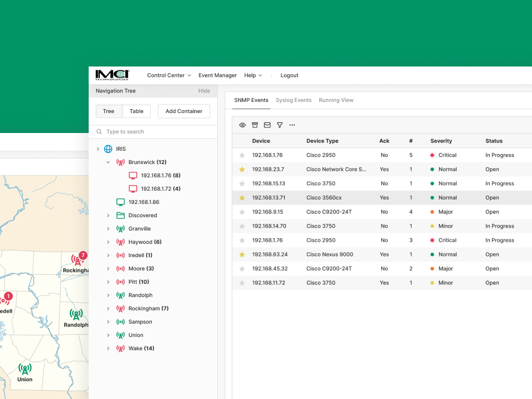
Task: Click the Union tower icon on map
Action: [24, 369]
